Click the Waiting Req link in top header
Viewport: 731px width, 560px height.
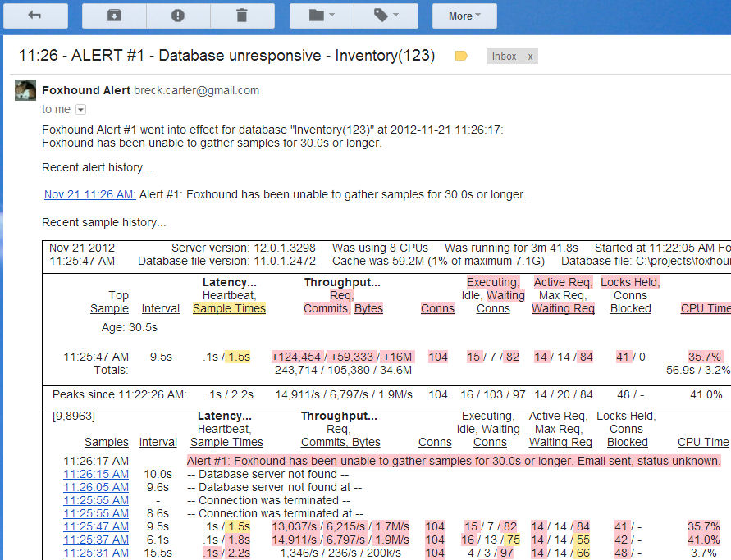click(563, 308)
